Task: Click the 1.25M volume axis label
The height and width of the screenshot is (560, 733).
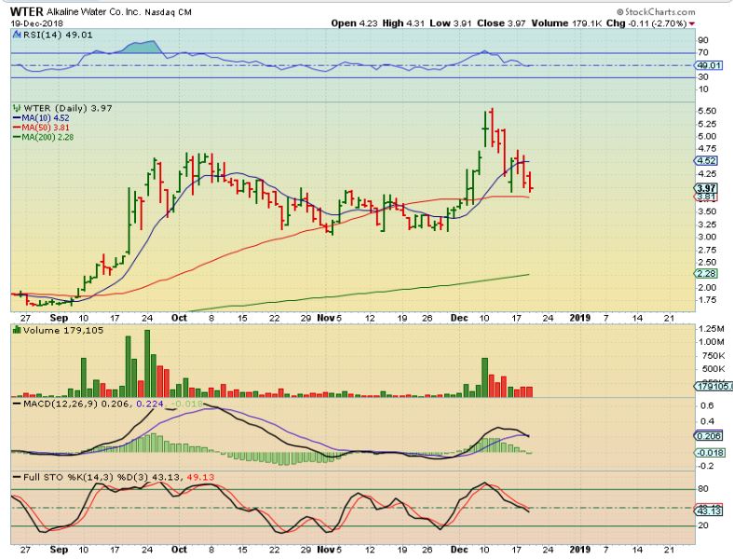Action: point(711,328)
